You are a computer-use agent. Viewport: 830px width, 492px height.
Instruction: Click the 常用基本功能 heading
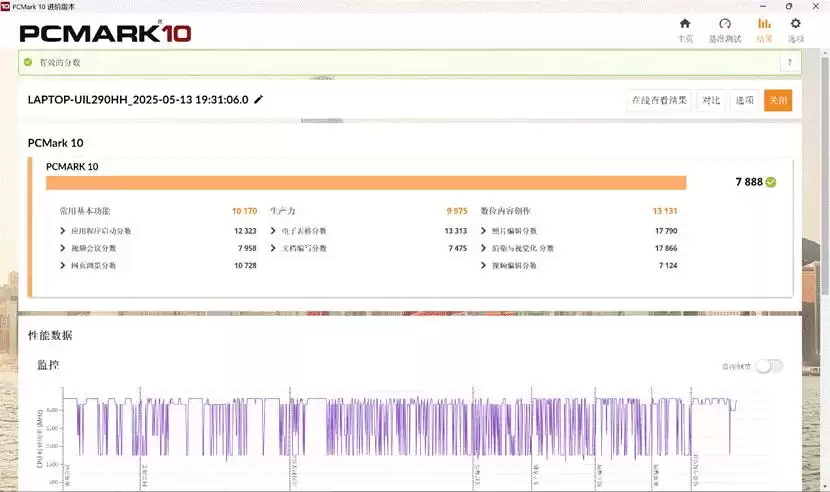(85, 211)
